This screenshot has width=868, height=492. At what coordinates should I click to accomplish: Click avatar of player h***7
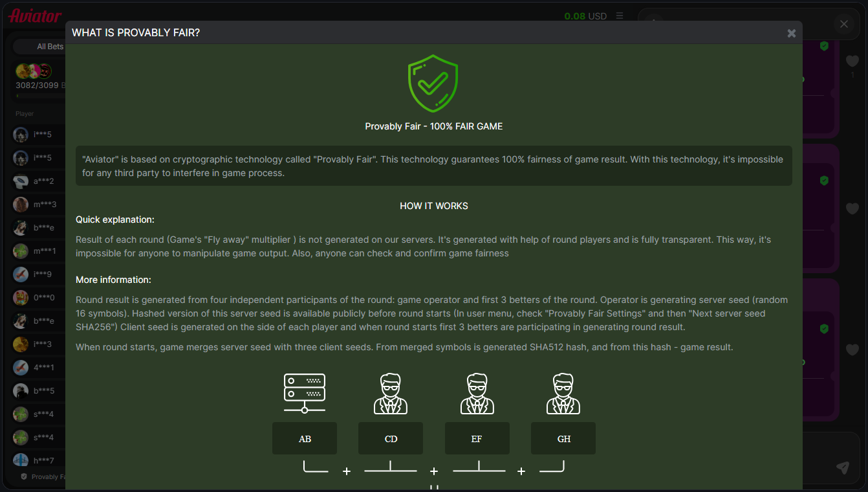[x=21, y=461]
